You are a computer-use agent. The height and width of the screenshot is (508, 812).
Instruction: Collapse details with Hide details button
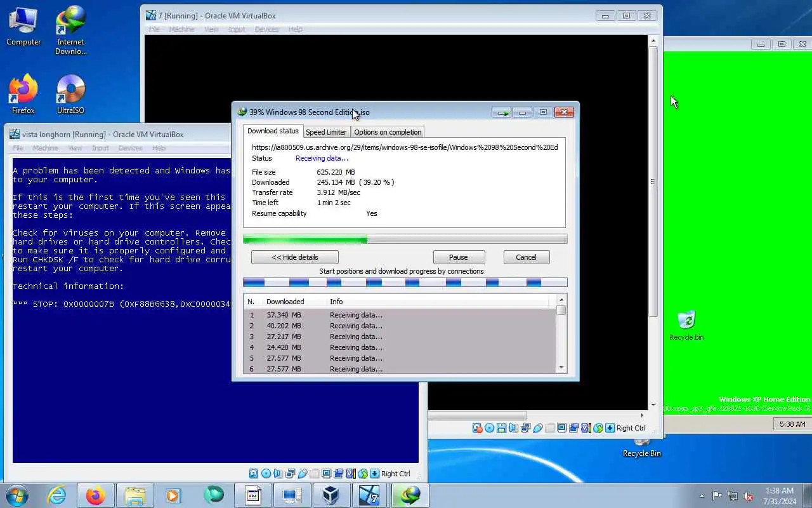click(x=295, y=257)
